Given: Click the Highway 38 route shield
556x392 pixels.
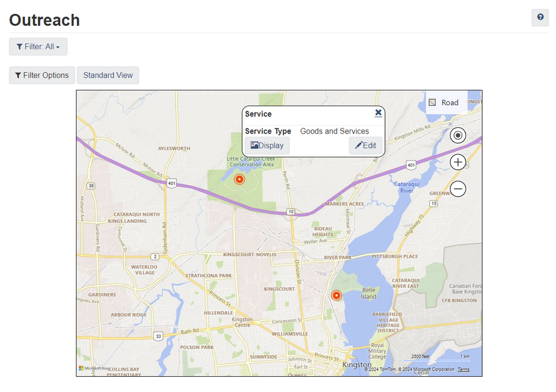Looking at the screenshot, I should [92, 186].
